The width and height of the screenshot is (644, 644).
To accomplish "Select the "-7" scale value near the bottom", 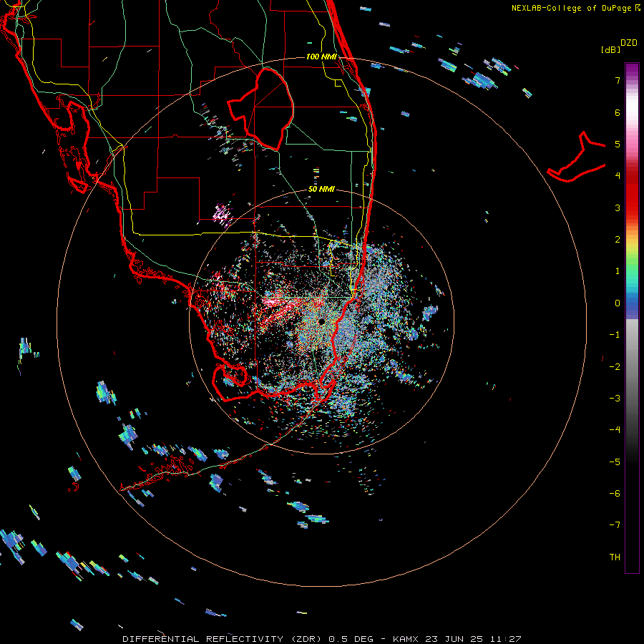I will pos(615,525).
